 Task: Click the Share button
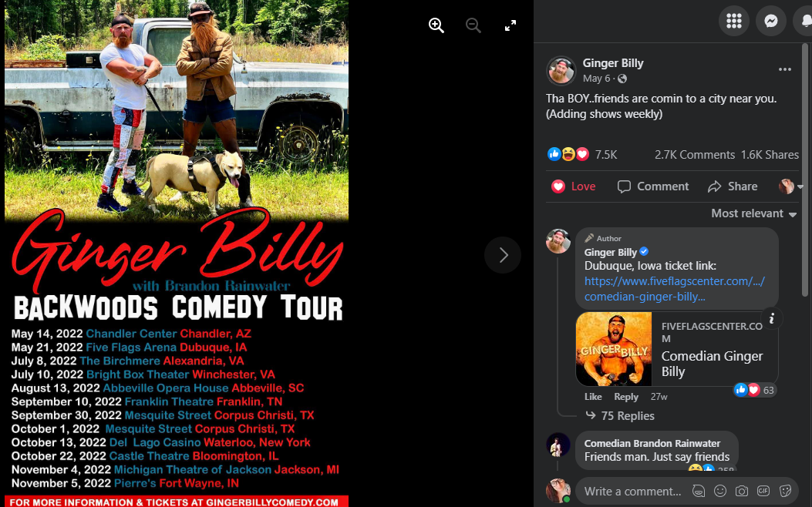coord(733,186)
